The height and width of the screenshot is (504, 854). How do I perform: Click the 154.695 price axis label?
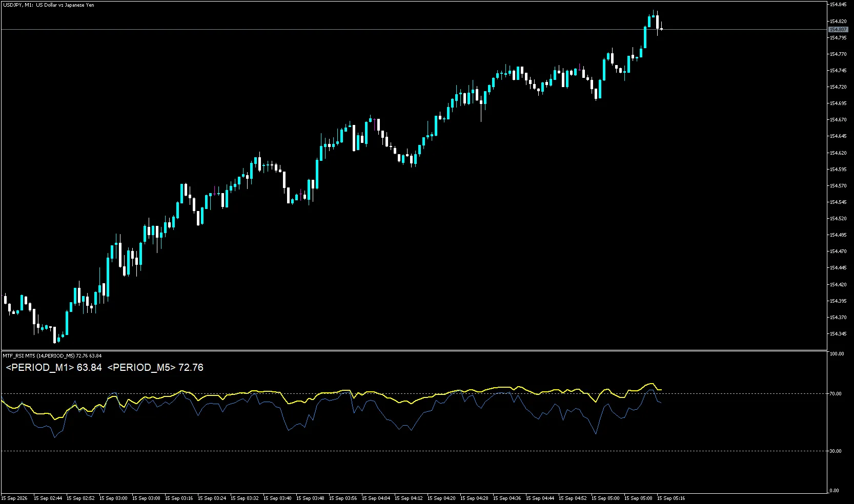pos(838,103)
